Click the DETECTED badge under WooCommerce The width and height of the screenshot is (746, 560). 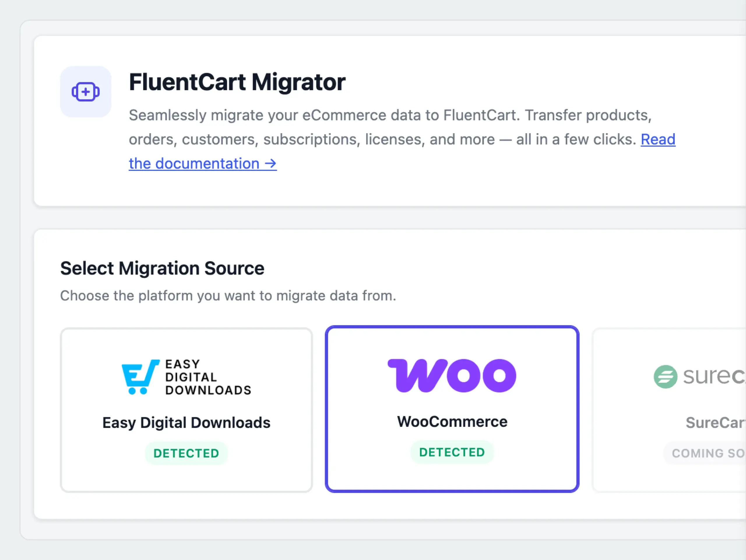pos(452,452)
